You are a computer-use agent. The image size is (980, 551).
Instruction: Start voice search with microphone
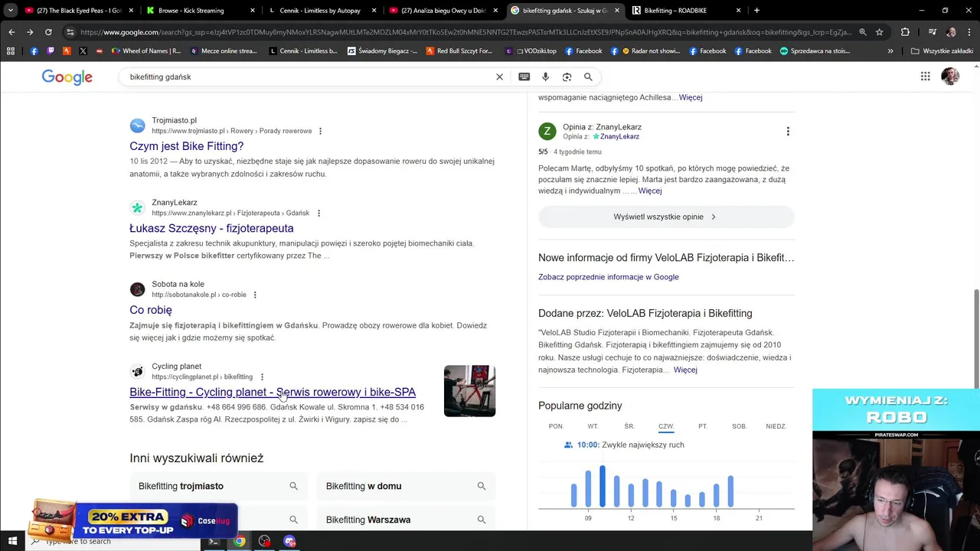coord(546,77)
